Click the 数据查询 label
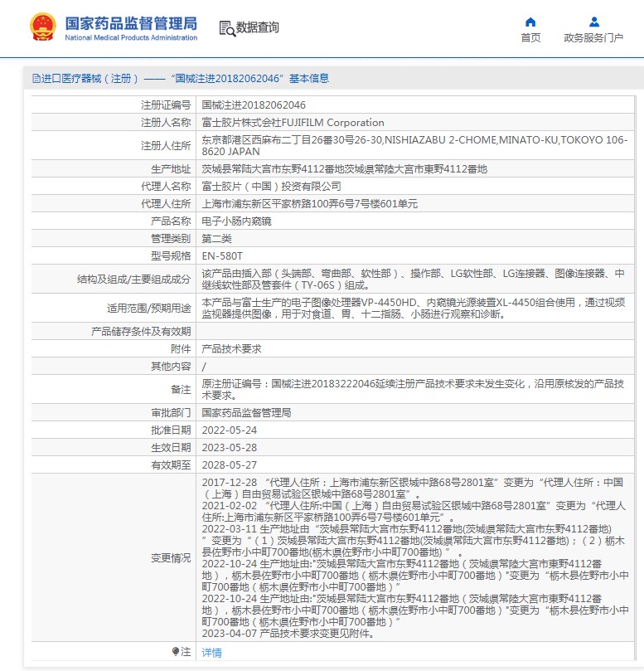 pyautogui.click(x=258, y=27)
